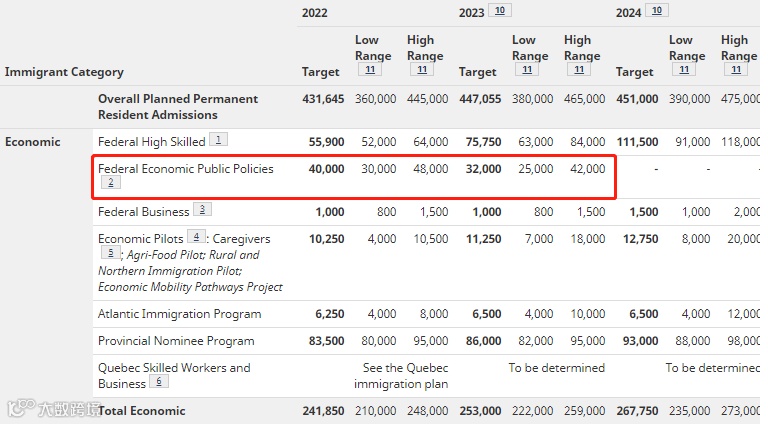Select the 2022 Target column header
This screenshot has height=424, width=768.
pos(321,72)
